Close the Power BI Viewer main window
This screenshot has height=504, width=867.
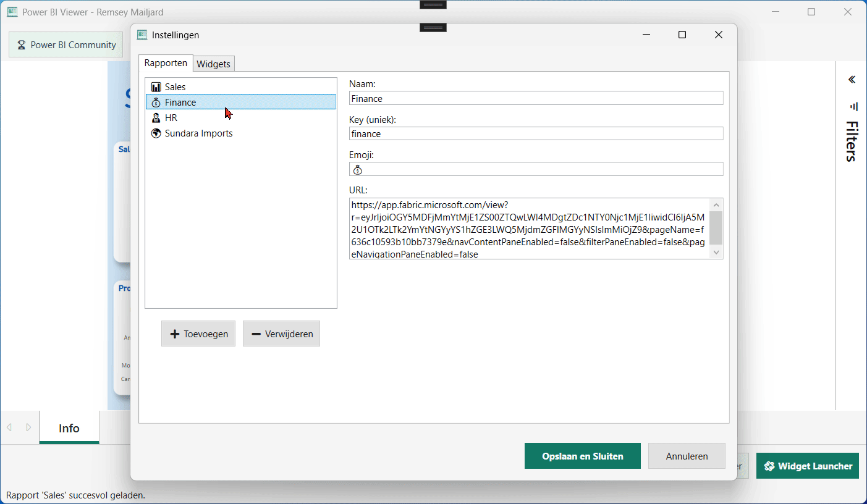coord(848,12)
